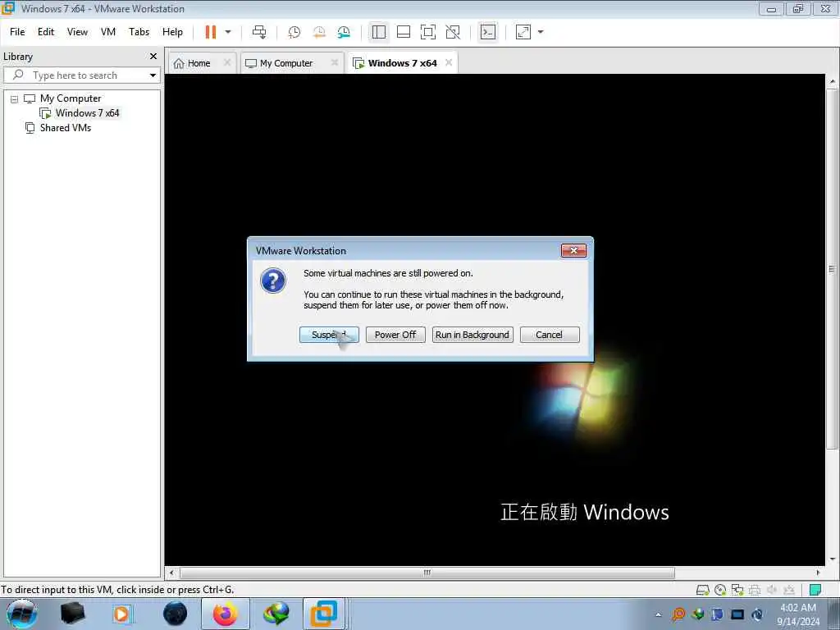
Task: Click Run in Background button
Action: tap(472, 335)
